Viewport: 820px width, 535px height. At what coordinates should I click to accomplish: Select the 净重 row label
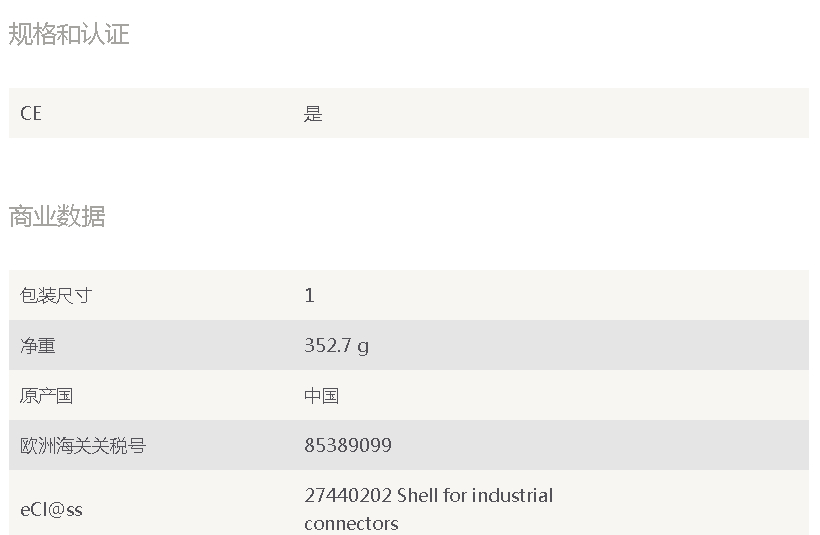click(x=38, y=346)
